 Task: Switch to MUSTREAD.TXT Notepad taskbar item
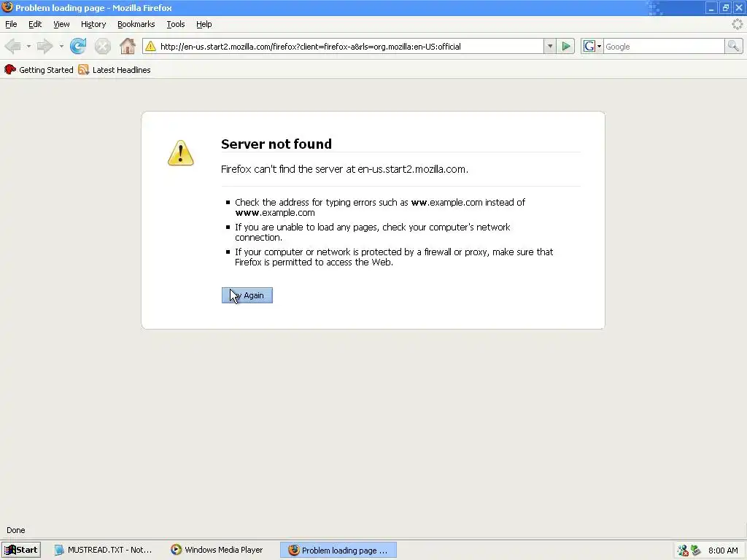[104, 550]
